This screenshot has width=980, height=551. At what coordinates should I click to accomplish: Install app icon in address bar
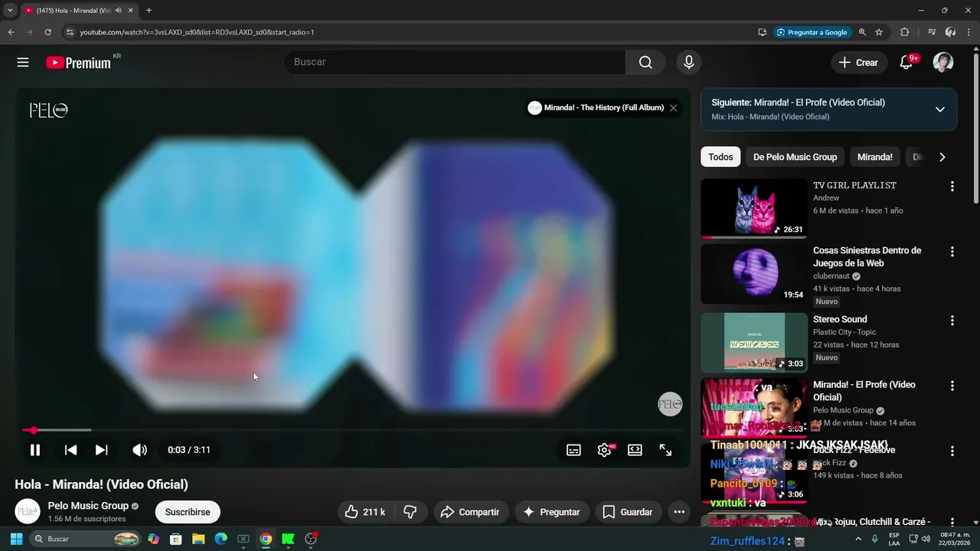click(x=763, y=32)
